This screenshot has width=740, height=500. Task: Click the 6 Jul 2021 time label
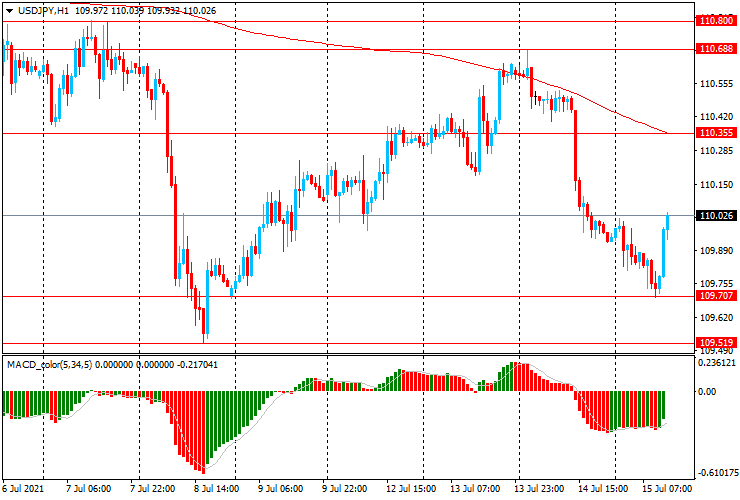[23, 488]
